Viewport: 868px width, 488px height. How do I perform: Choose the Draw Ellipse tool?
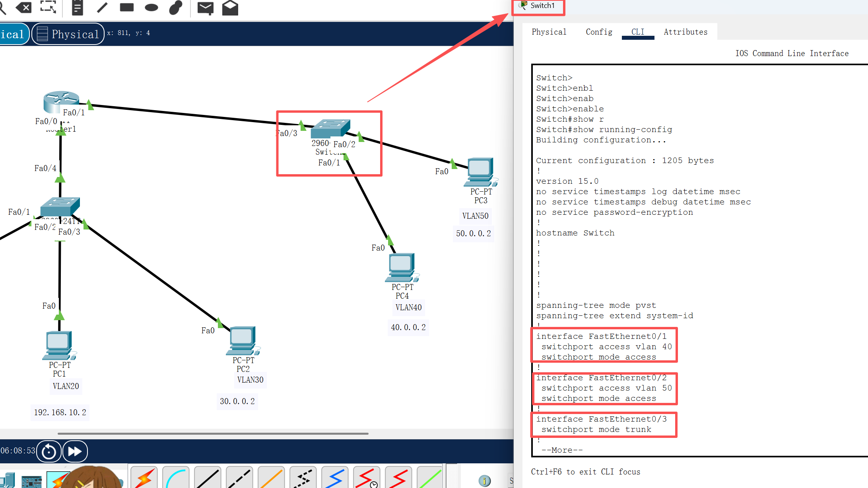click(x=151, y=7)
